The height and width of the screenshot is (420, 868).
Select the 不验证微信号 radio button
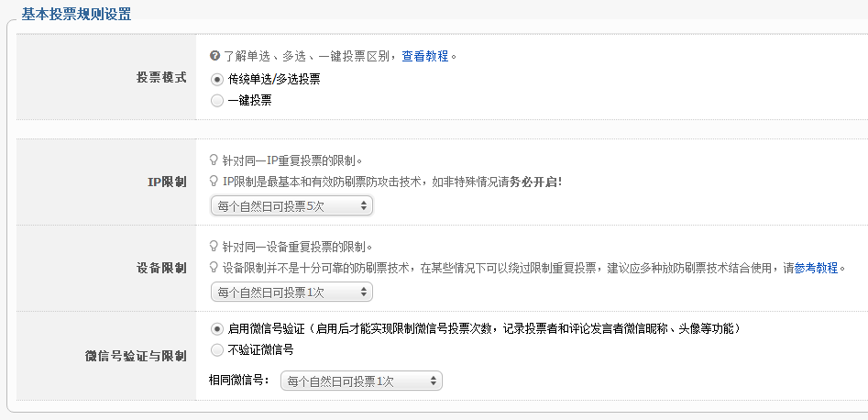[217, 349]
